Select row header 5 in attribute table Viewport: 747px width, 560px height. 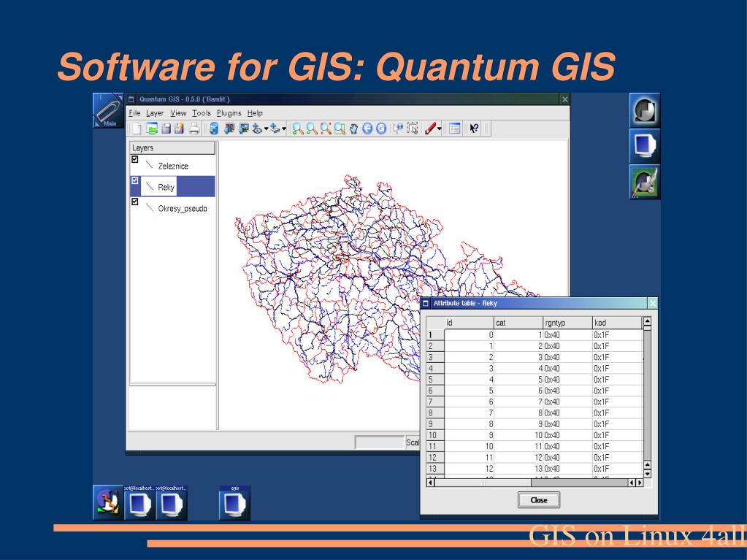pos(435,380)
